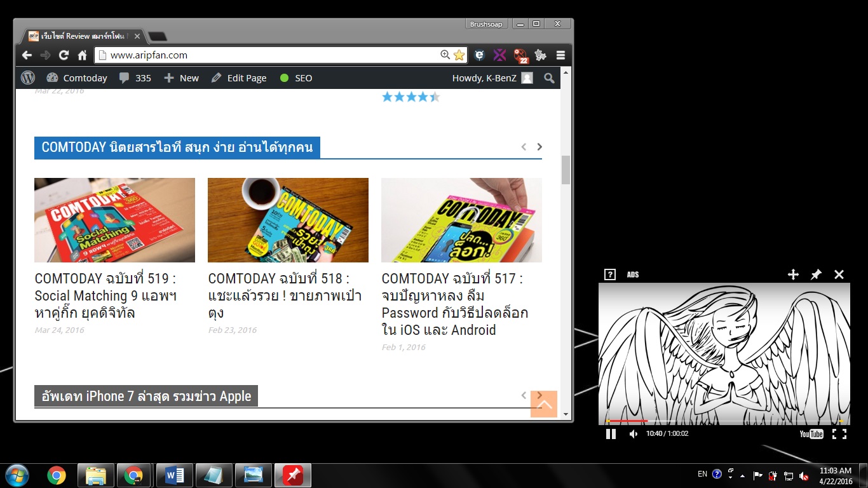
Task: Mute the video with speaker icon
Action: 633,434
